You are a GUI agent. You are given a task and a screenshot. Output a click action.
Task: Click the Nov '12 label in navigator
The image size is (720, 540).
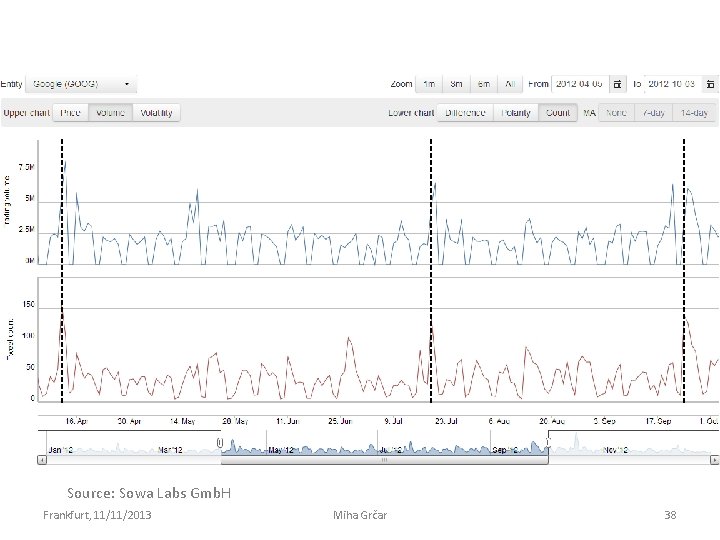pyautogui.click(x=615, y=450)
